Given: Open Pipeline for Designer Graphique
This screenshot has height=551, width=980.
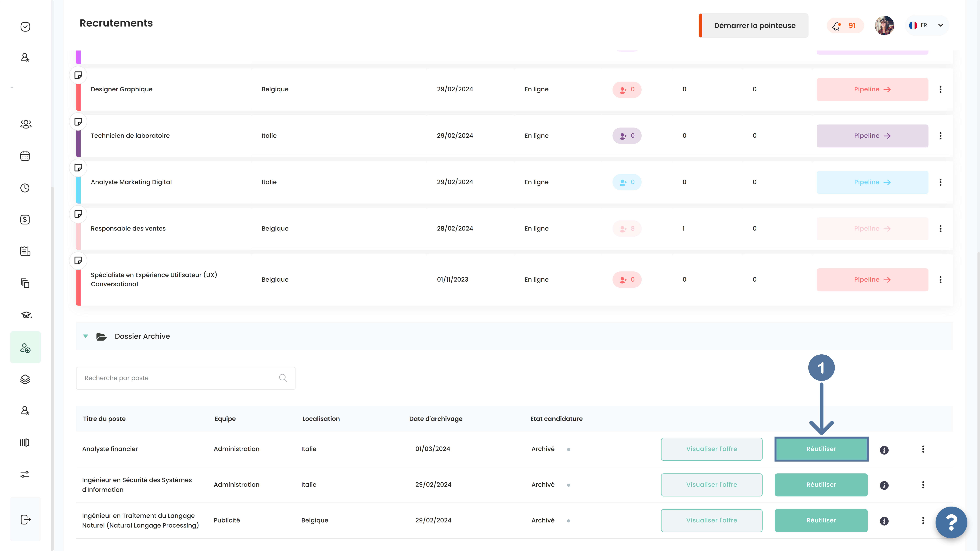Looking at the screenshot, I should pos(872,89).
